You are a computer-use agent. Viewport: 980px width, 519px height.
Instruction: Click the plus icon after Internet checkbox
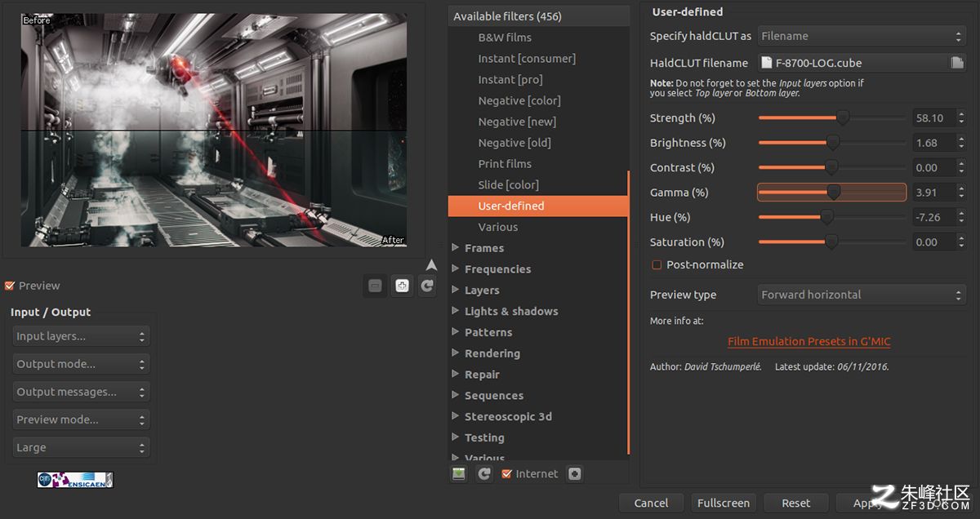point(575,474)
